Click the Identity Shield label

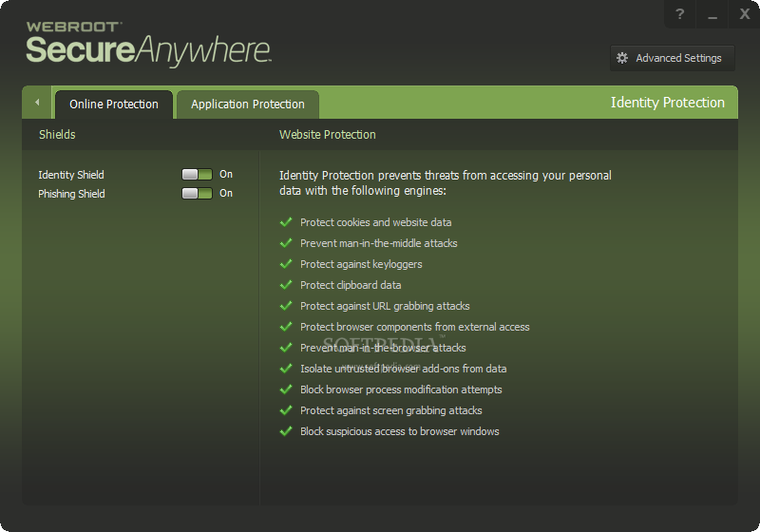click(71, 175)
